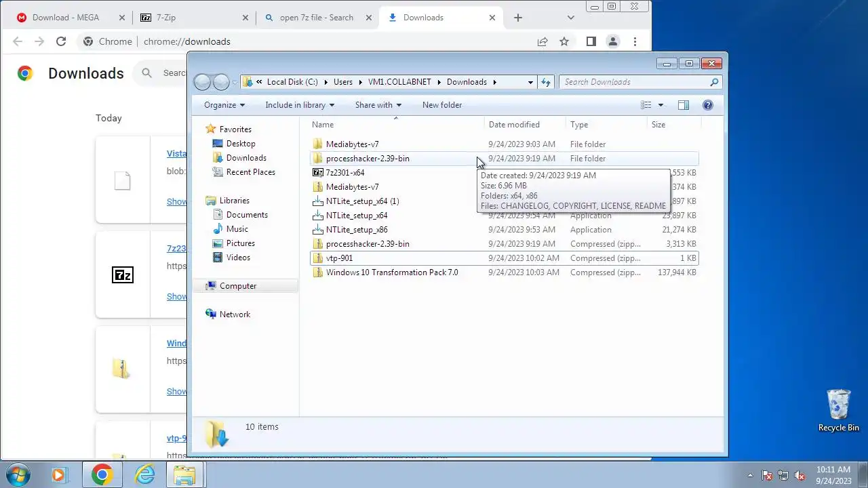Select Pictures under Libraries
This screenshot has width=868, height=488.
coord(241,243)
